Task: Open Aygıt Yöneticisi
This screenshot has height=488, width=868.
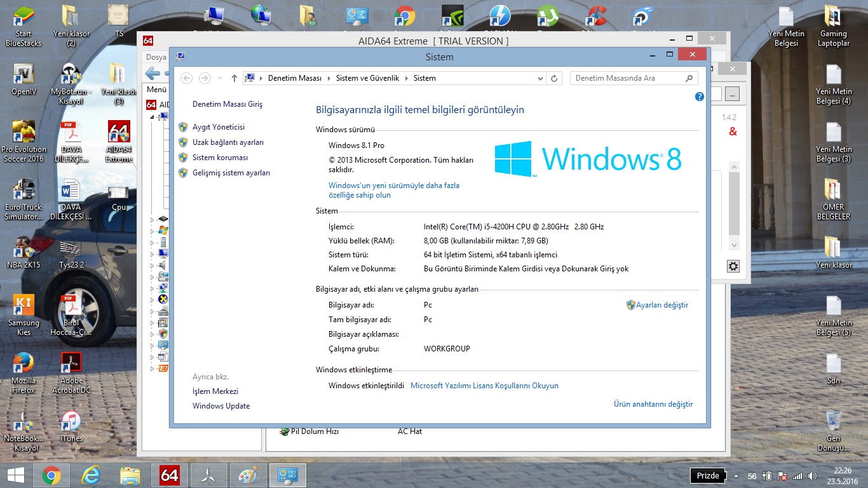Action: [219, 127]
